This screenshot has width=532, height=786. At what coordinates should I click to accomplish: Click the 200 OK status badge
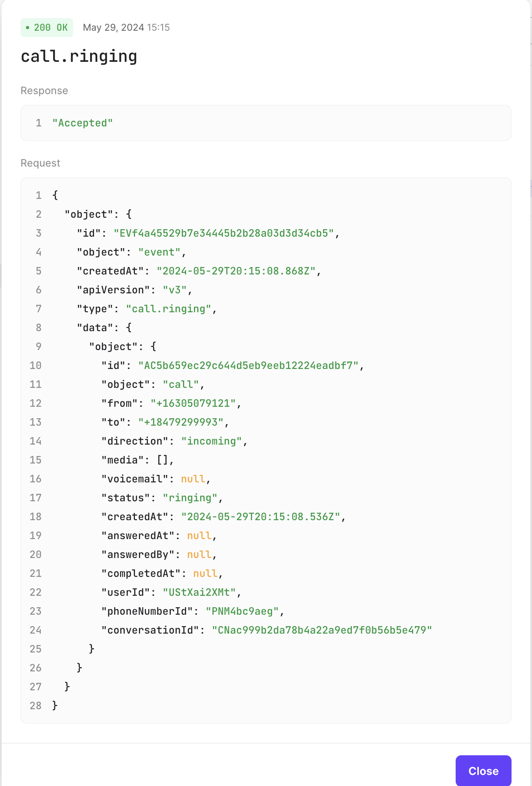[47, 28]
